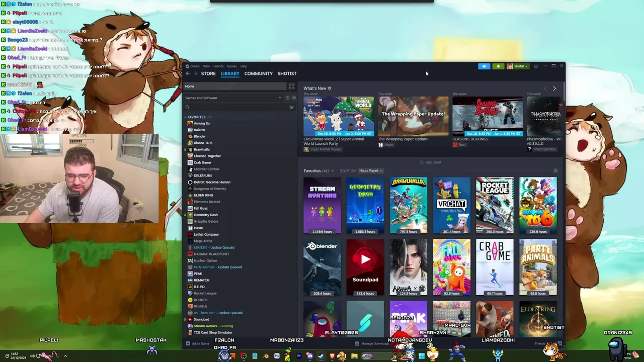Click the Steam icon on the taskbar
Viewport: 644px width, 362px height.
pyautogui.click(x=320, y=356)
